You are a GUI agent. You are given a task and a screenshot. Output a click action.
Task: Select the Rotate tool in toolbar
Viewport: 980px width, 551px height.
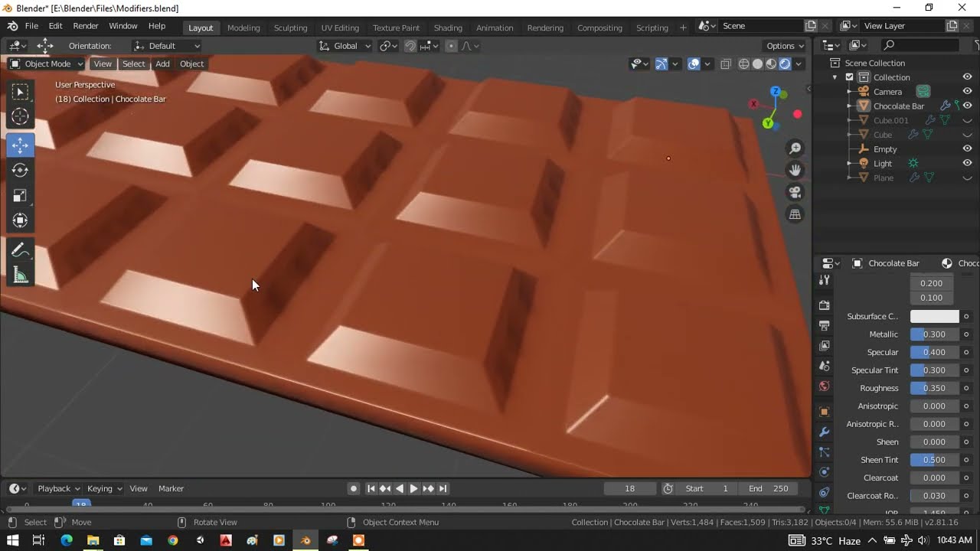pos(21,170)
